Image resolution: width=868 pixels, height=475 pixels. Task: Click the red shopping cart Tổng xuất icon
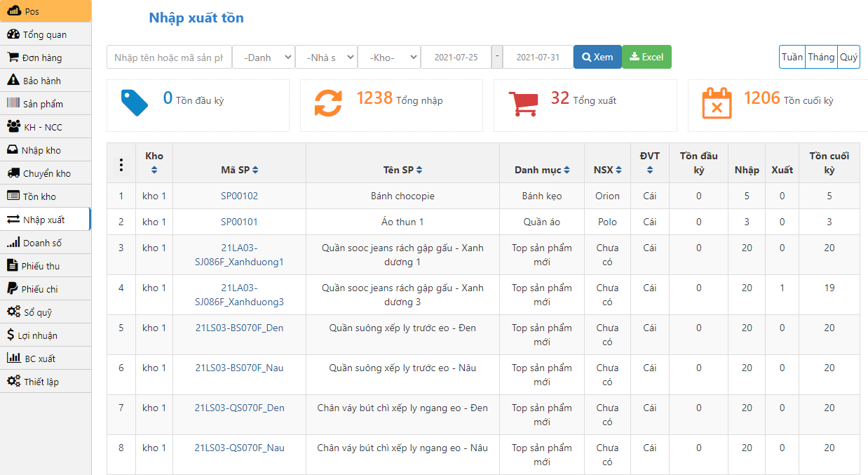[522, 102]
